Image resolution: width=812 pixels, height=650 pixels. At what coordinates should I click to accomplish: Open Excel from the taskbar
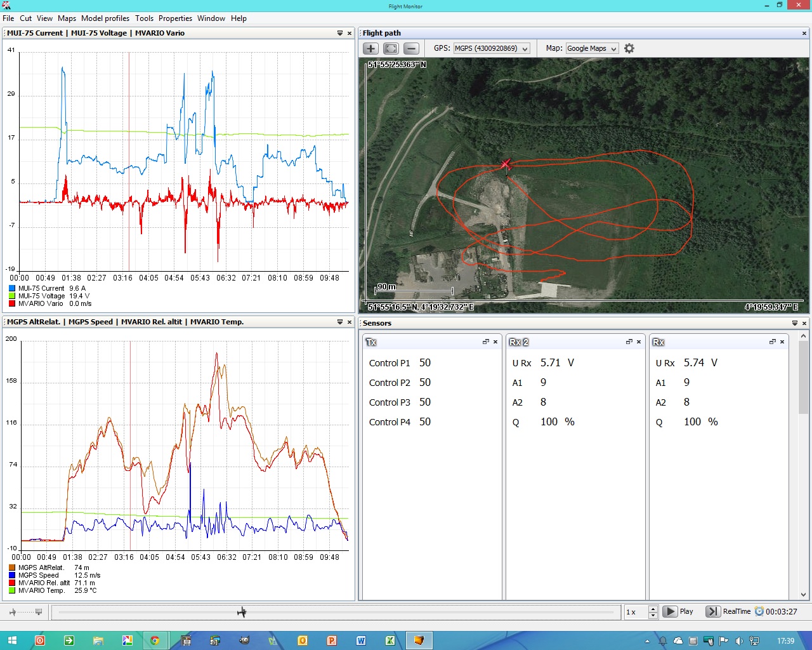pos(390,640)
